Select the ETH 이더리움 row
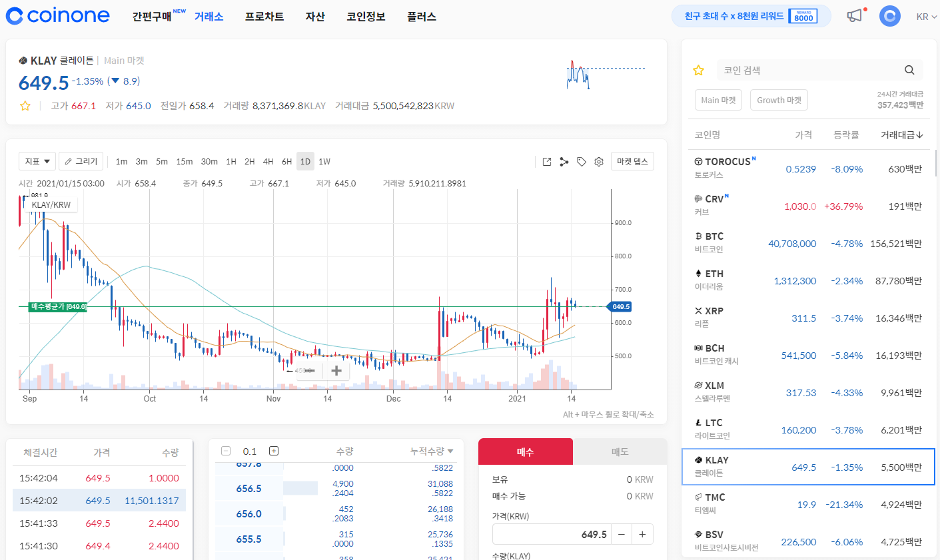940x560 pixels. (808, 280)
